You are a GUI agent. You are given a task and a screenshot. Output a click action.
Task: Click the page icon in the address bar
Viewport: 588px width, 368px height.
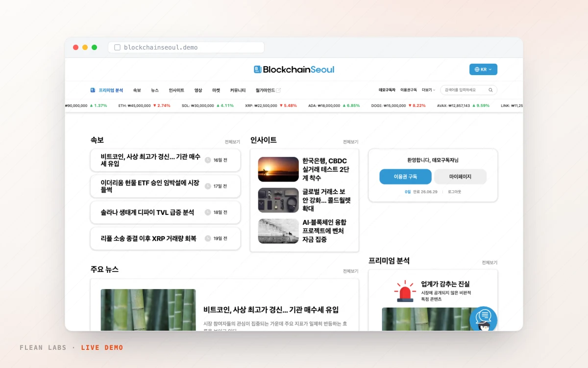click(x=117, y=48)
